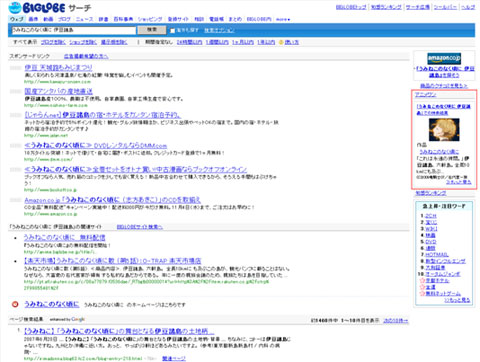Filter results with ブログを除く

point(53,42)
